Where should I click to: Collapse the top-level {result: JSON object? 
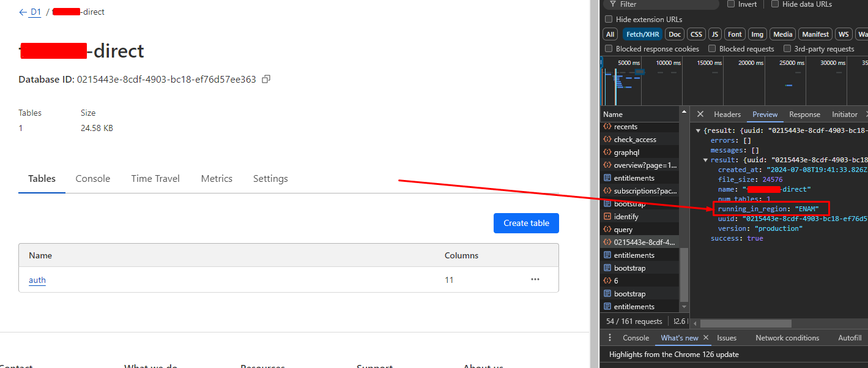(x=699, y=131)
